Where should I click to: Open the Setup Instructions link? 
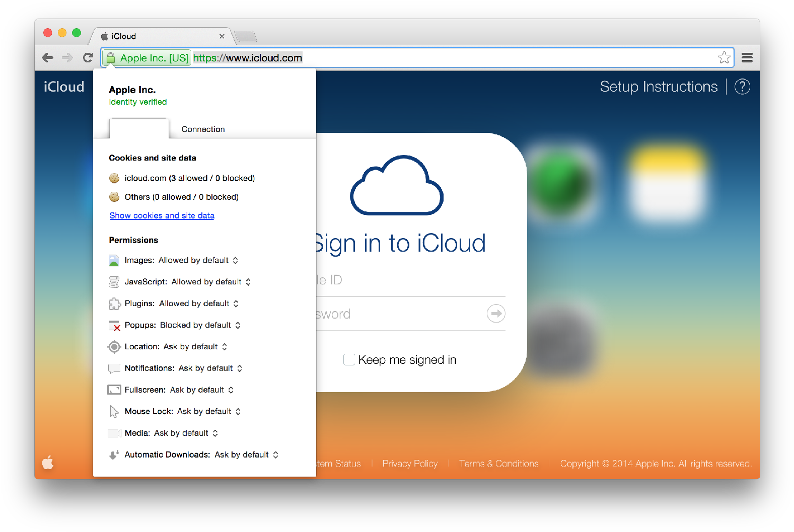(x=658, y=87)
